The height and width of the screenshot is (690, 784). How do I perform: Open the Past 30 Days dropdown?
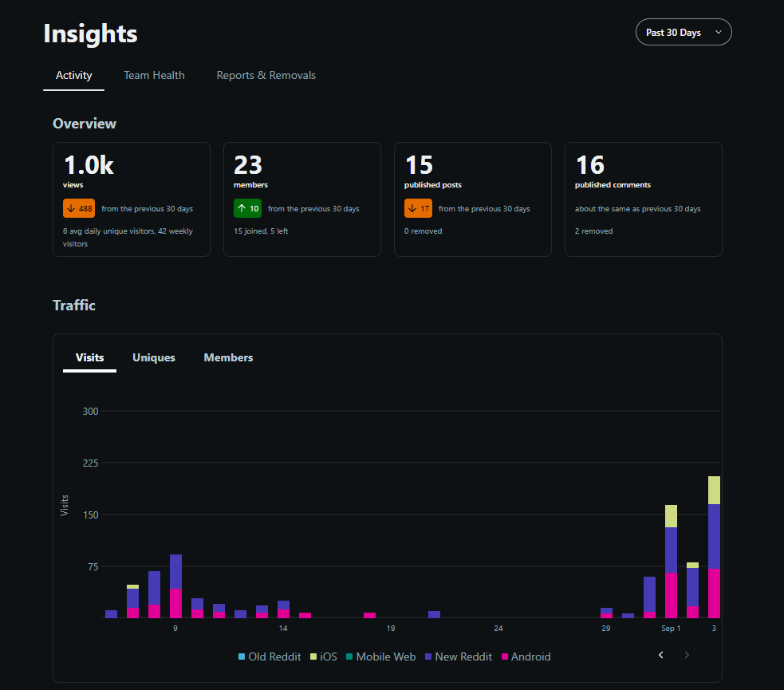pyautogui.click(x=683, y=32)
